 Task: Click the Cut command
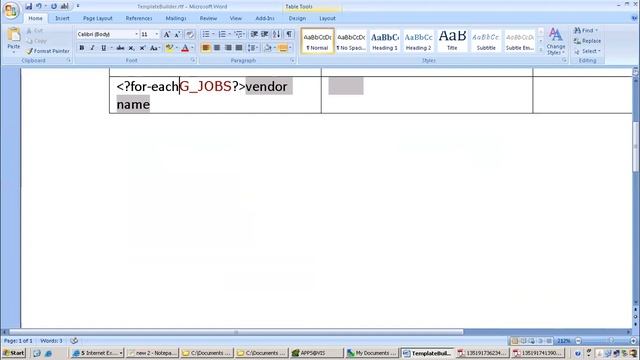click(x=35, y=31)
